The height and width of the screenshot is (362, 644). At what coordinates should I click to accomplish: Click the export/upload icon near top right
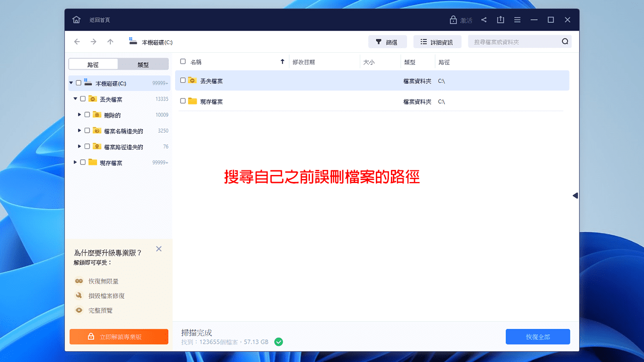click(500, 20)
